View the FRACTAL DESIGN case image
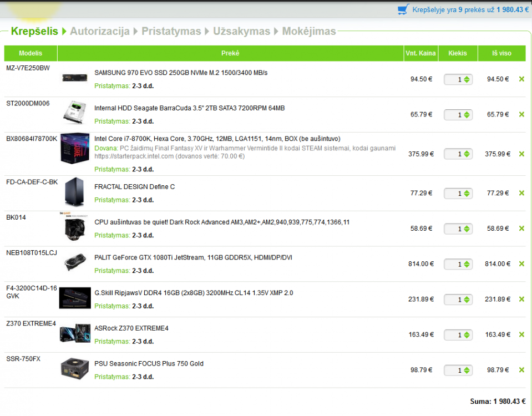This screenshot has width=532, height=416. 75,192
